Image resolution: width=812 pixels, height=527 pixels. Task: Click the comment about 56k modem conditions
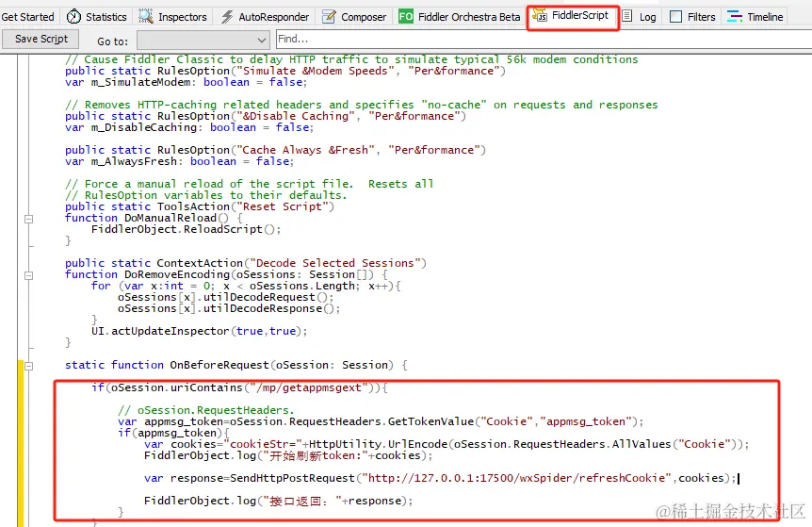click(351, 59)
